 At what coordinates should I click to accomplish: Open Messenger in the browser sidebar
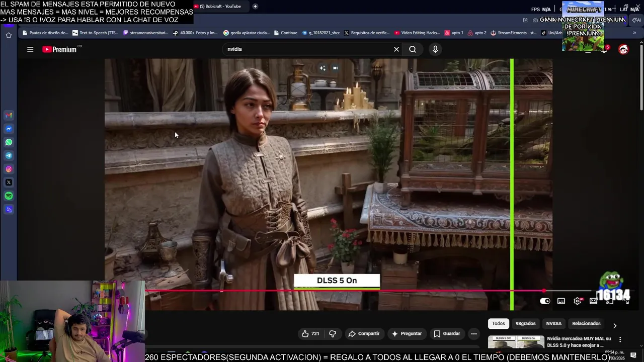click(9, 129)
